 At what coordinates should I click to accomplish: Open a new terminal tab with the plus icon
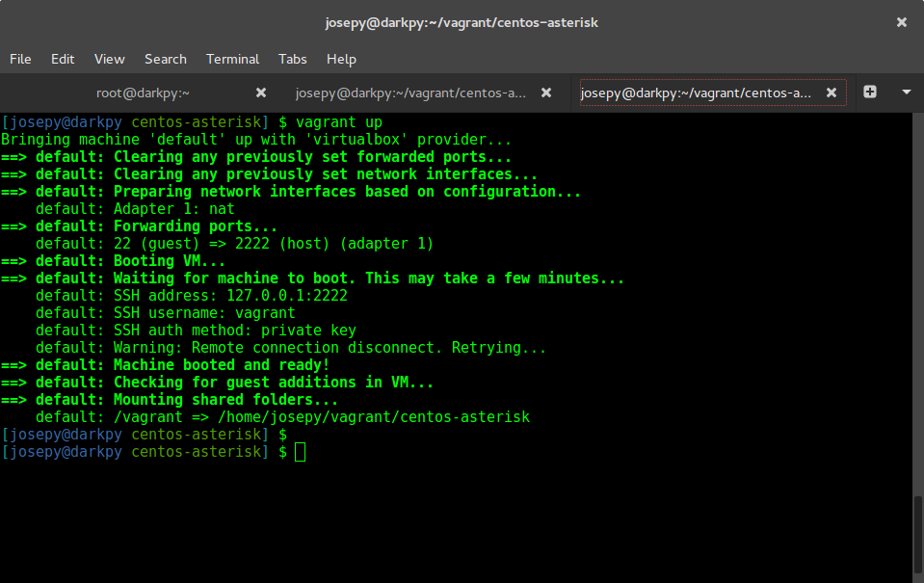coord(869,93)
